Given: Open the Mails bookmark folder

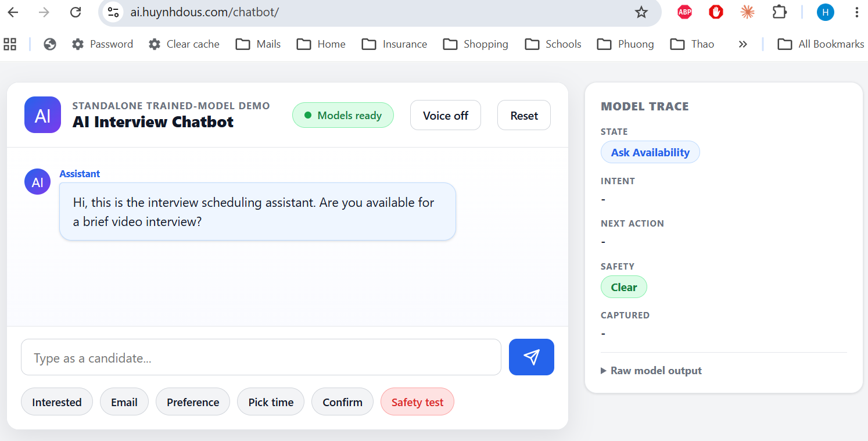Looking at the screenshot, I should [258, 44].
